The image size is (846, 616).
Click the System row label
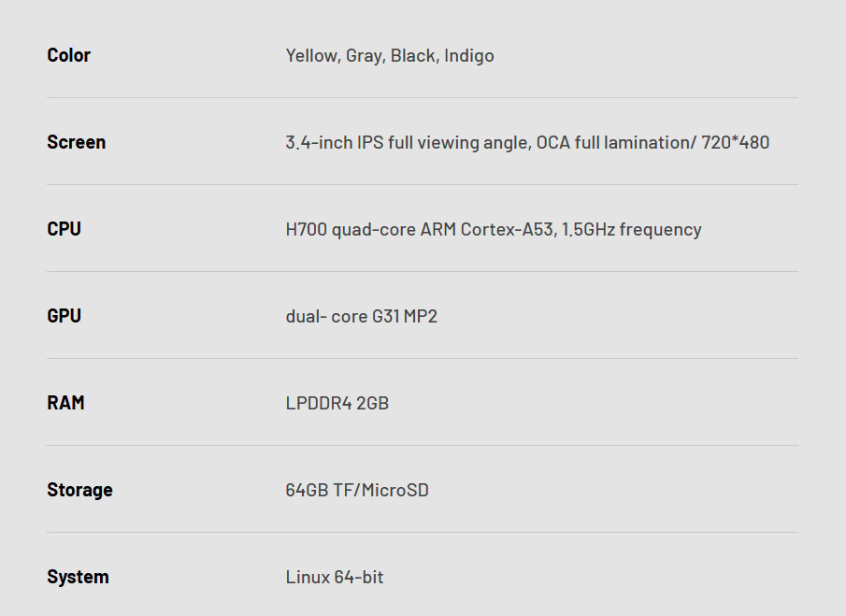click(78, 577)
